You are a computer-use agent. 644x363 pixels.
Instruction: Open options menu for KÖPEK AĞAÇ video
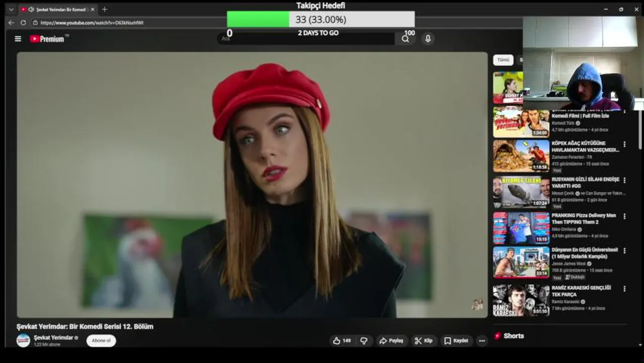pos(624,144)
